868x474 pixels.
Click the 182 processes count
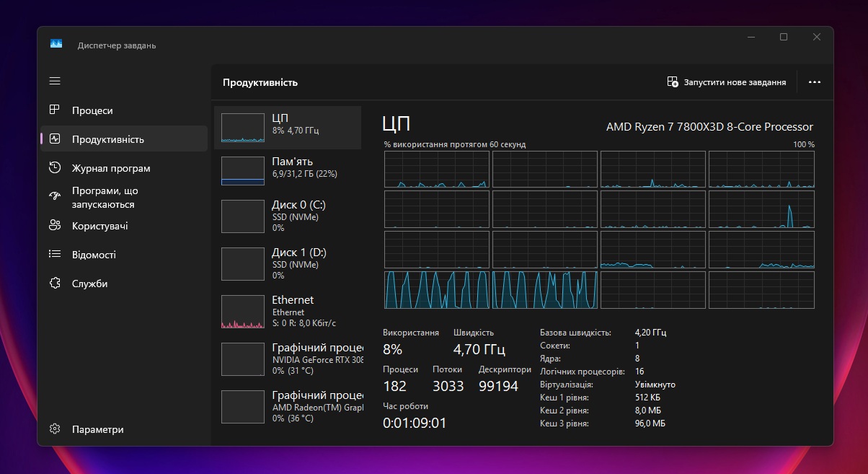(395, 386)
